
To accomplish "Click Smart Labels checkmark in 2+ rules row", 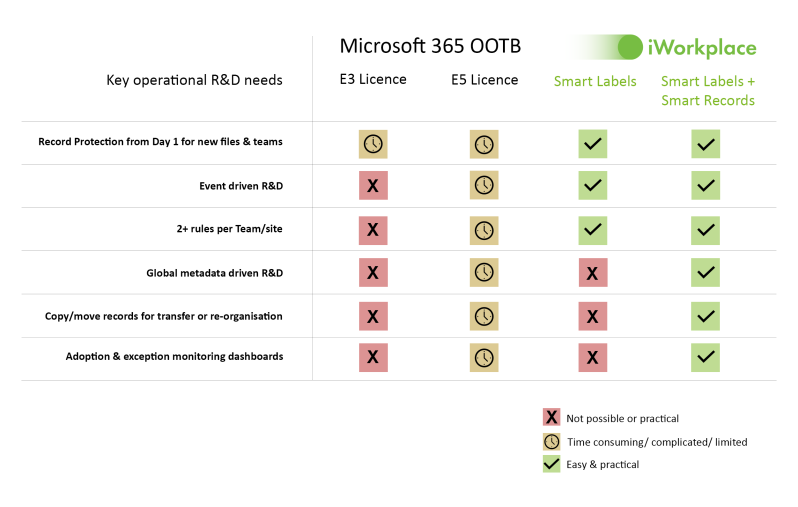I will [593, 231].
